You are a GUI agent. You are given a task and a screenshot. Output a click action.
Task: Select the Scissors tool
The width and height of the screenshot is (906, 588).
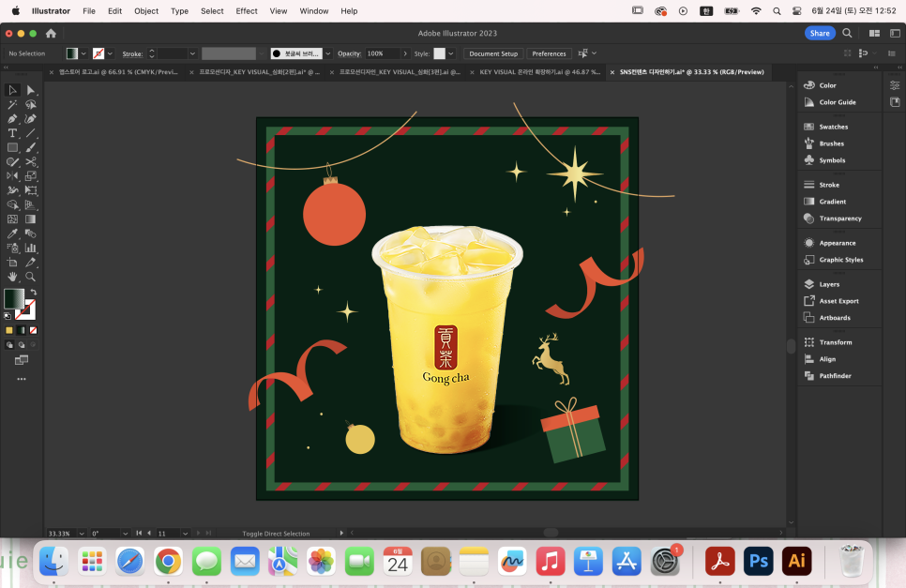tap(31, 162)
